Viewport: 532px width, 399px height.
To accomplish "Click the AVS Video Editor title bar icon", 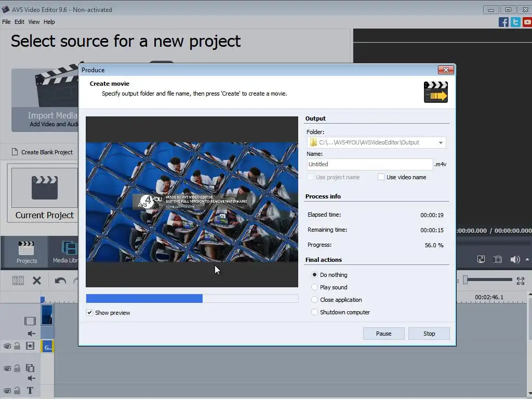I will pos(6,9).
